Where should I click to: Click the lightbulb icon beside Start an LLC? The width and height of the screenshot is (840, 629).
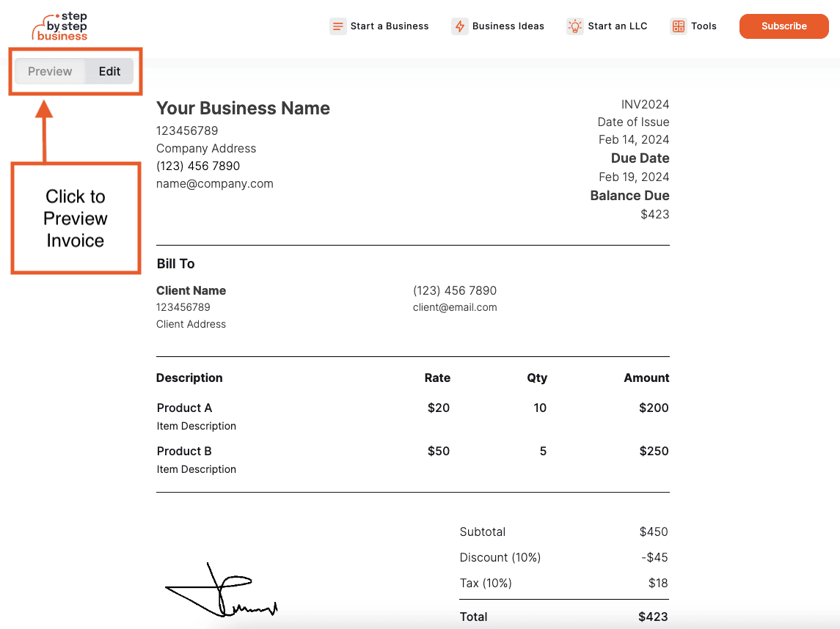pyautogui.click(x=575, y=26)
